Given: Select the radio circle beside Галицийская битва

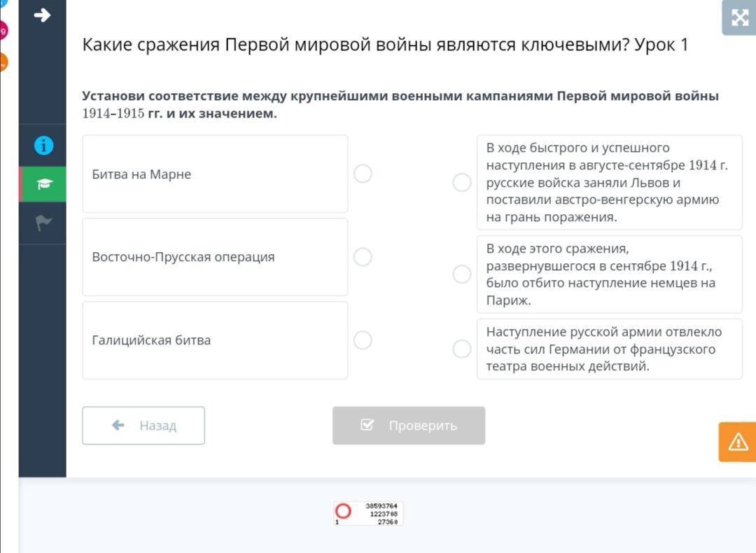Looking at the screenshot, I should pyautogui.click(x=363, y=340).
